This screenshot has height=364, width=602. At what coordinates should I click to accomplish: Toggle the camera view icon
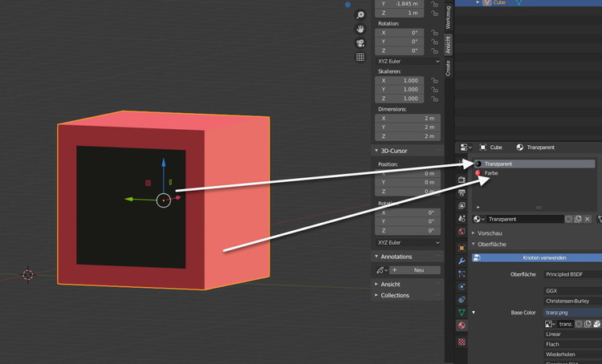click(360, 43)
